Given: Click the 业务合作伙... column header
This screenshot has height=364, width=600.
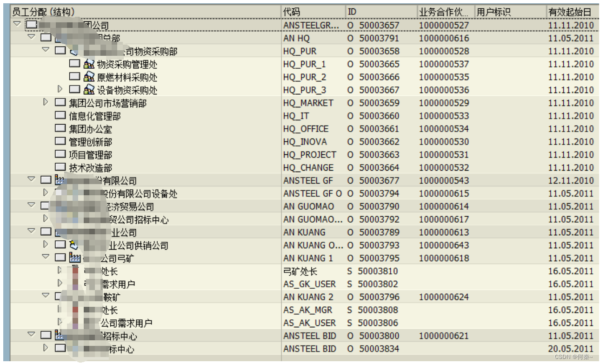Looking at the screenshot, I should pos(446,12).
